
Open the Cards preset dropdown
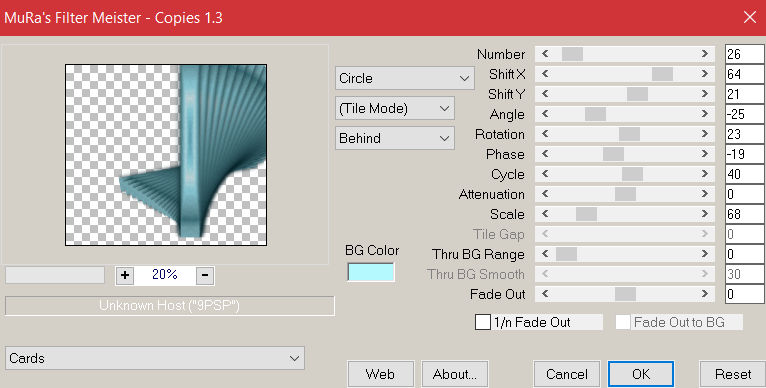(155, 358)
